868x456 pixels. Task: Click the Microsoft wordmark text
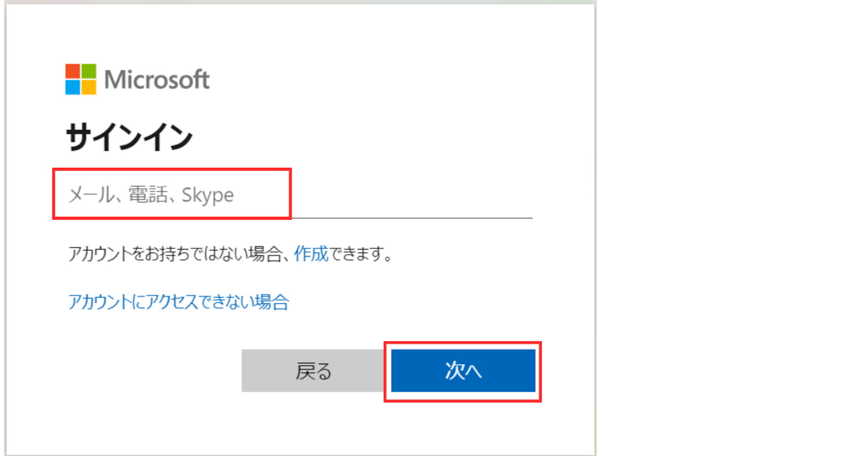pyautogui.click(x=157, y=79)
